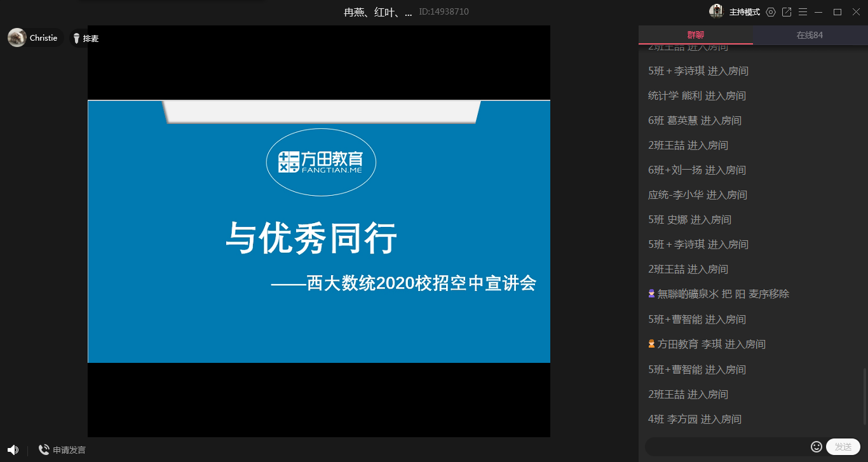The height and width of the screenshot is (462, 868).
Task: Click the chat panel scrollbar
Action: pyautogui.click(x=864, y=394)
